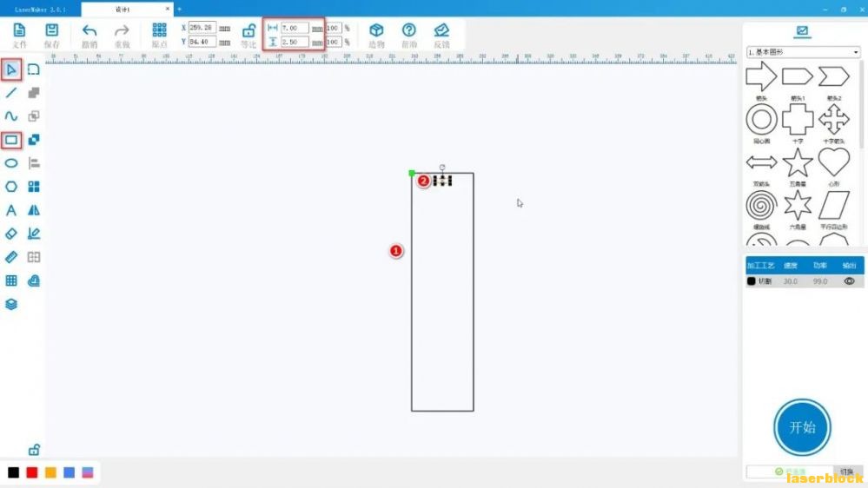Pick the black layer color

coord(13,472)
